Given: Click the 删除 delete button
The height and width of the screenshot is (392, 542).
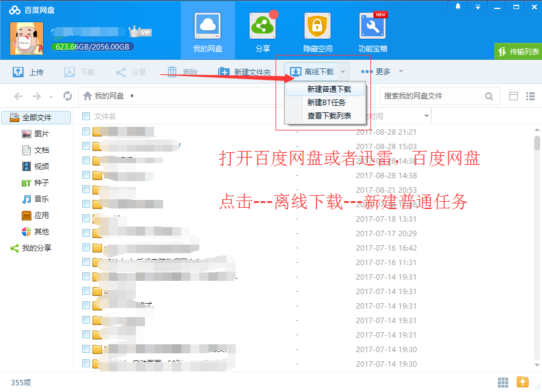Looking at the screenshot, I should [182, 72].
